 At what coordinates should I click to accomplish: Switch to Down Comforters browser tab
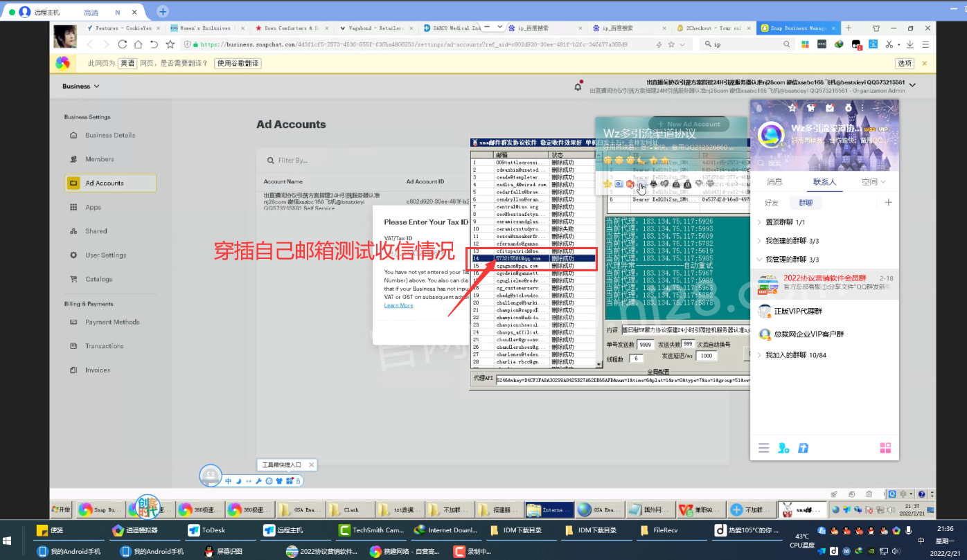[x=291, y=28]
